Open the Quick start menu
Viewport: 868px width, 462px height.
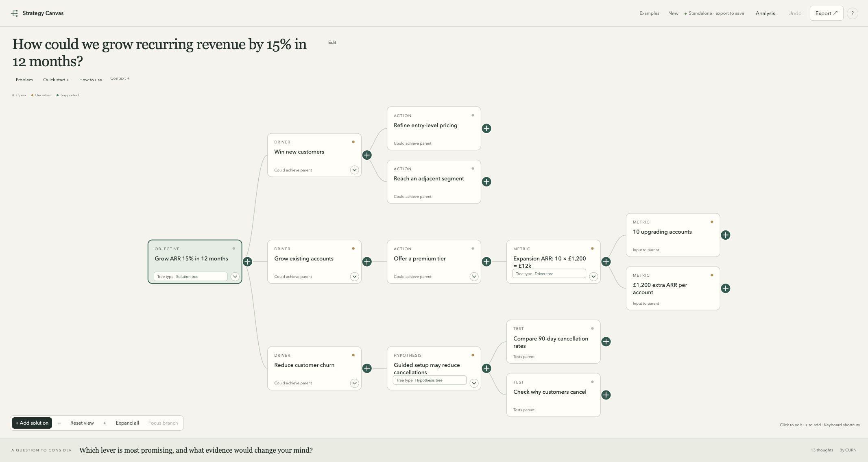[x=56, y=80]
